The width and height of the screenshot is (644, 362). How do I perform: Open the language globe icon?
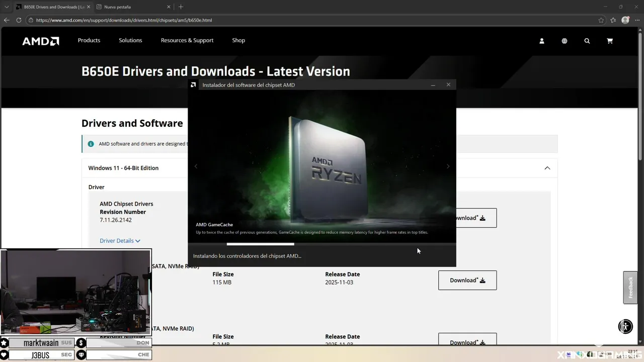point(565,41)
